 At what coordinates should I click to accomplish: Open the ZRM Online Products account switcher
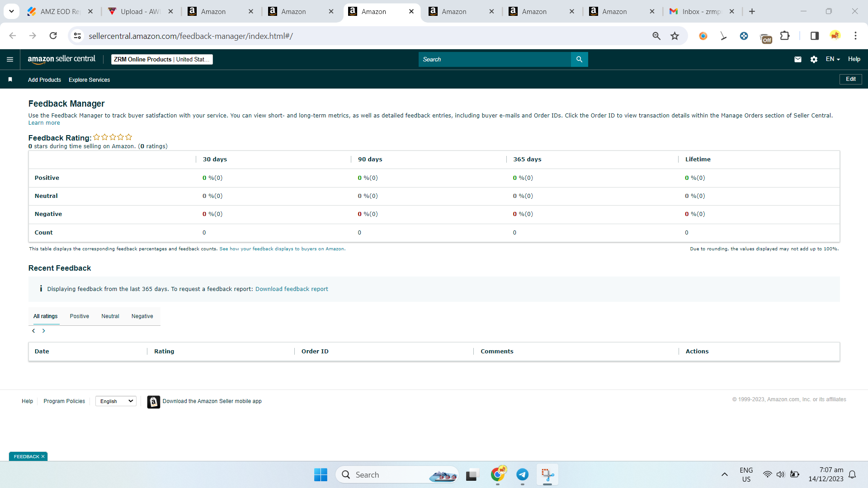[162, 59]
